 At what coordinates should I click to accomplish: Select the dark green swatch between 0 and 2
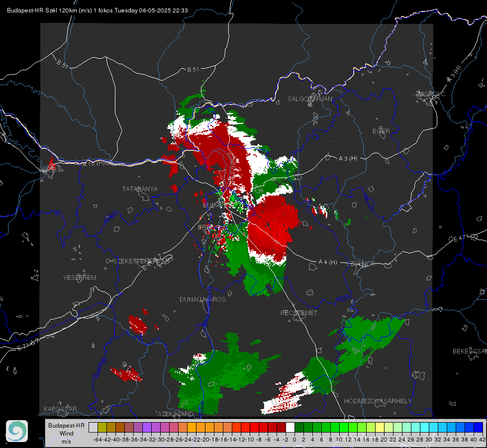point(299,428)
